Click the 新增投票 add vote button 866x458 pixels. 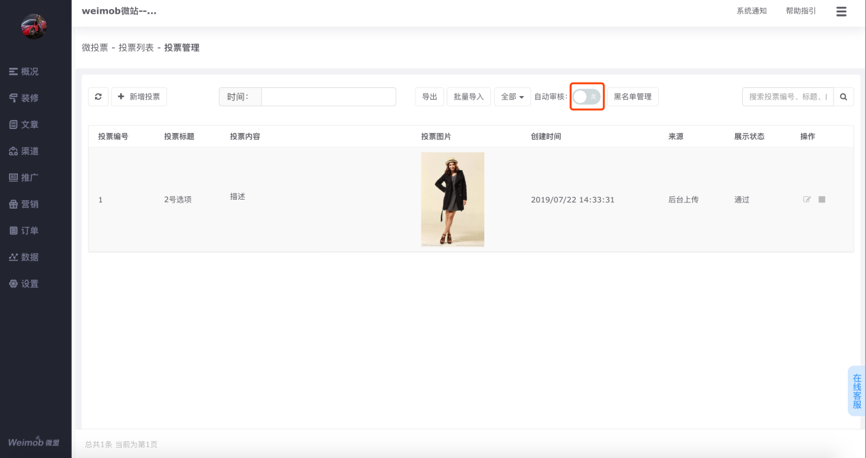(x=139, y=97)
